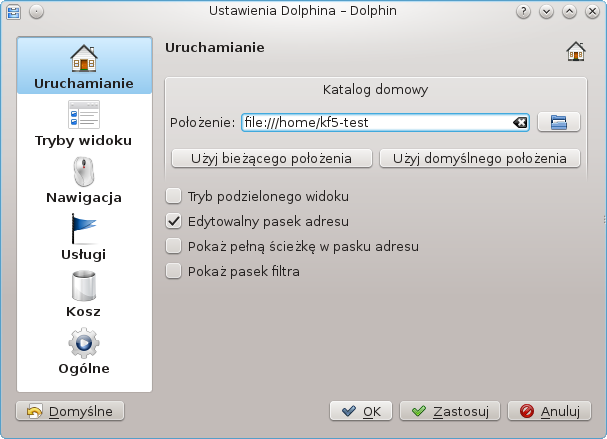
Task: Open the Kosz trash settings
Action: pyautogui.click(x=84, y=288)
